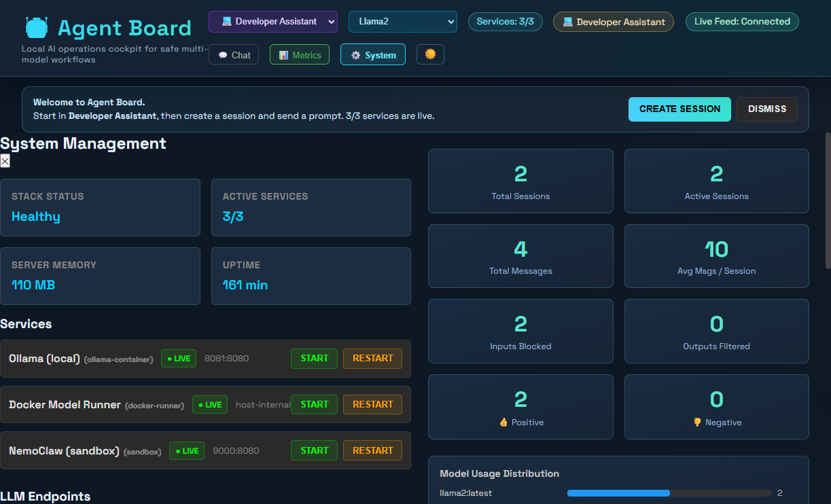Dismiss the welcome banner
This screenshot has height=504, width=831.
(767, 109)
